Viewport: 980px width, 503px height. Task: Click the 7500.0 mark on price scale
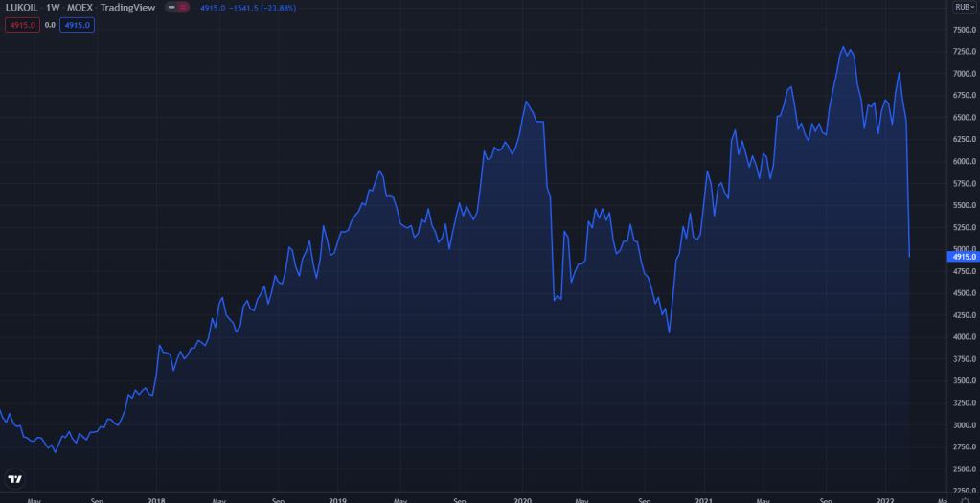[x=965, y=30]
